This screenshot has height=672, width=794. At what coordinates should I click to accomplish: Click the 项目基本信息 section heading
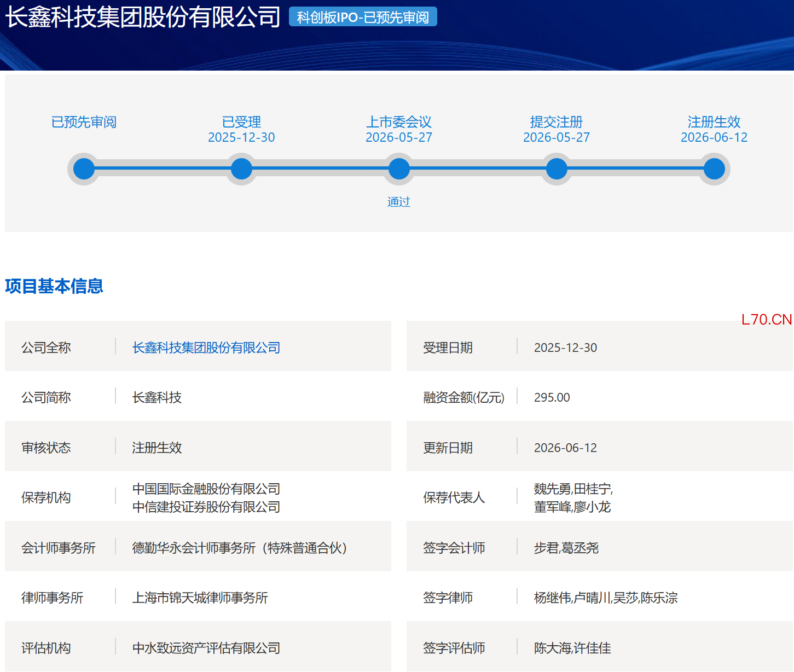coord(54,286)
